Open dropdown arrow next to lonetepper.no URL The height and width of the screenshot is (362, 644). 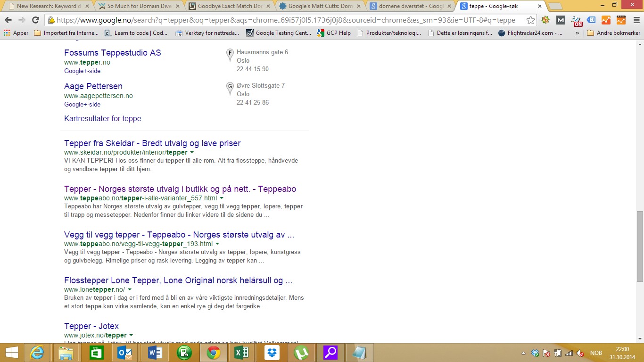click(130, 290)
